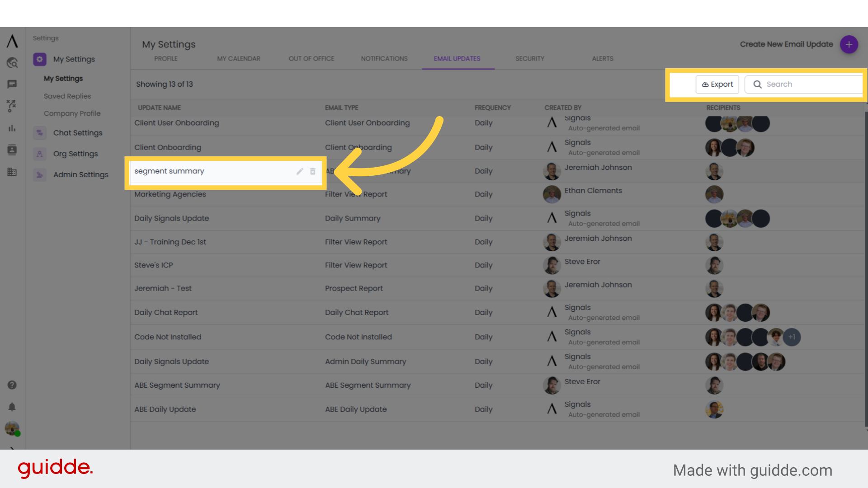Screen dimensions: 868x488
Task: Click the Daily Chat Report update name
Action: point(166,313)
